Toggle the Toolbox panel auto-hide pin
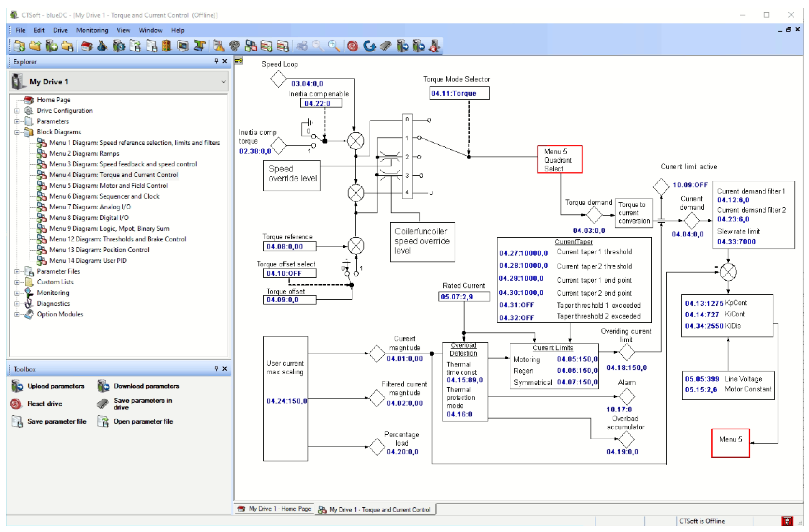 pyautogui.click(x=216, y=369)
